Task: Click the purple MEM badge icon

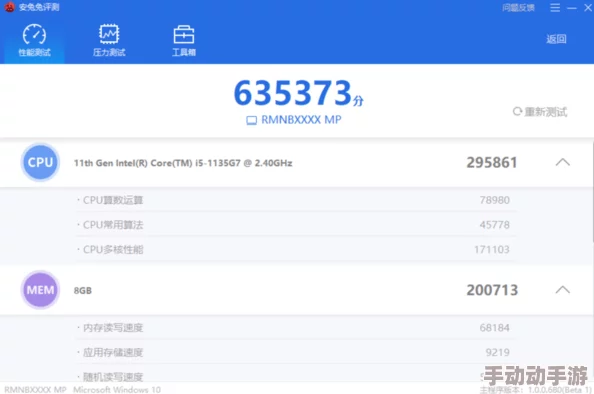Action: [40, 290]
